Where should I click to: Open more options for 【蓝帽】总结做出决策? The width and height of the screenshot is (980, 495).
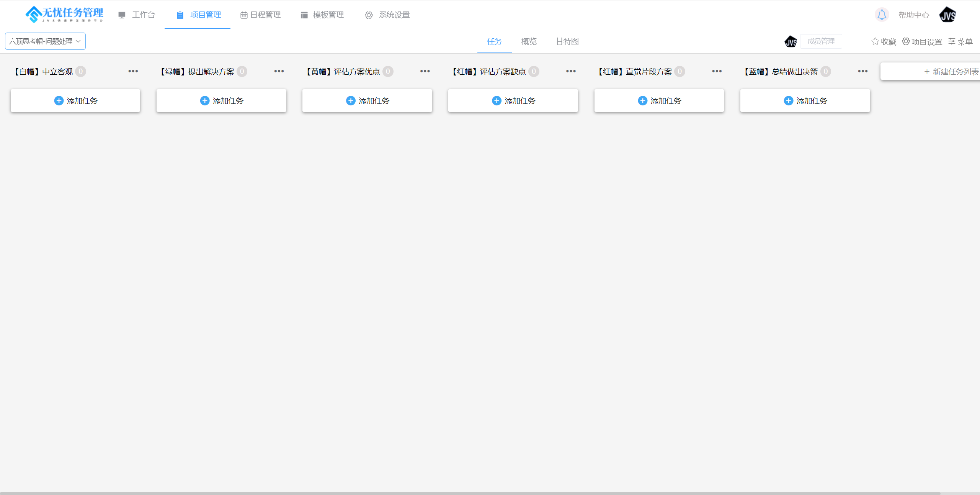pyautogui.click(x=863, y=71)
